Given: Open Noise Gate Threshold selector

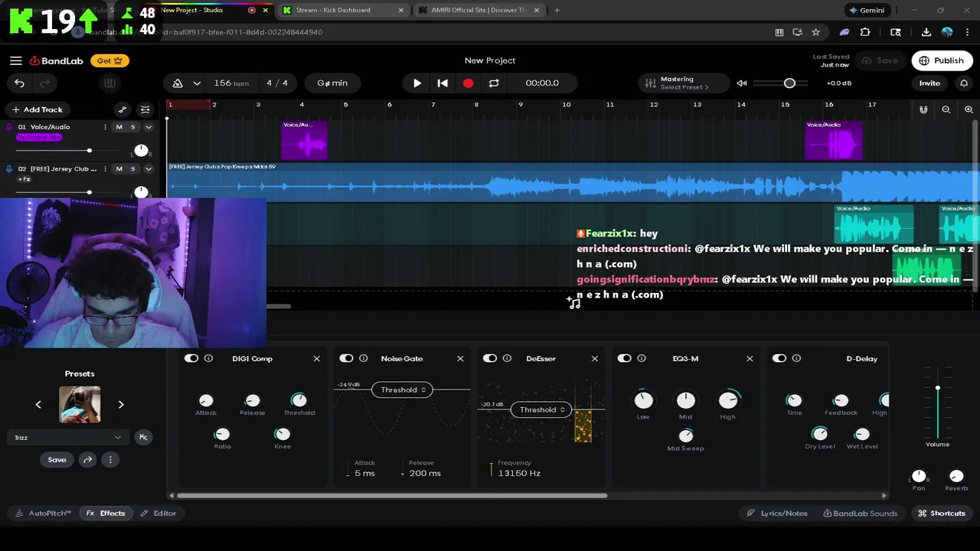Looking at the screenshot, I should tap(403, 390).
